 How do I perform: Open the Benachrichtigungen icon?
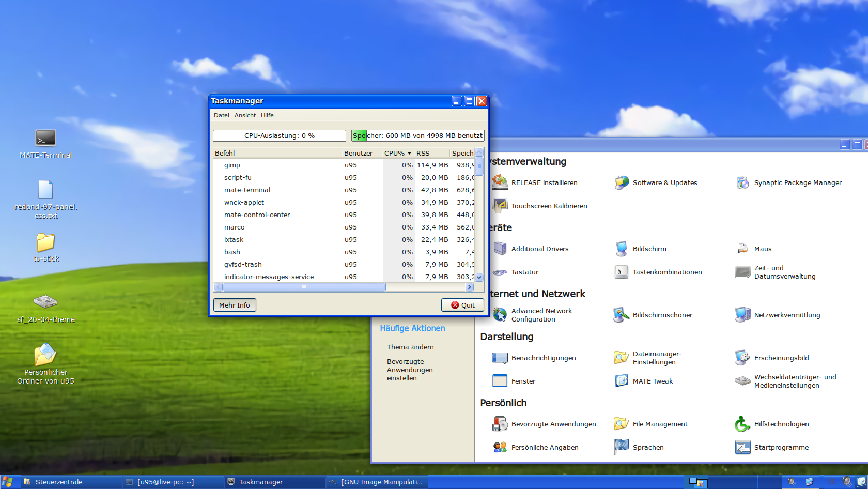point(500,358)
